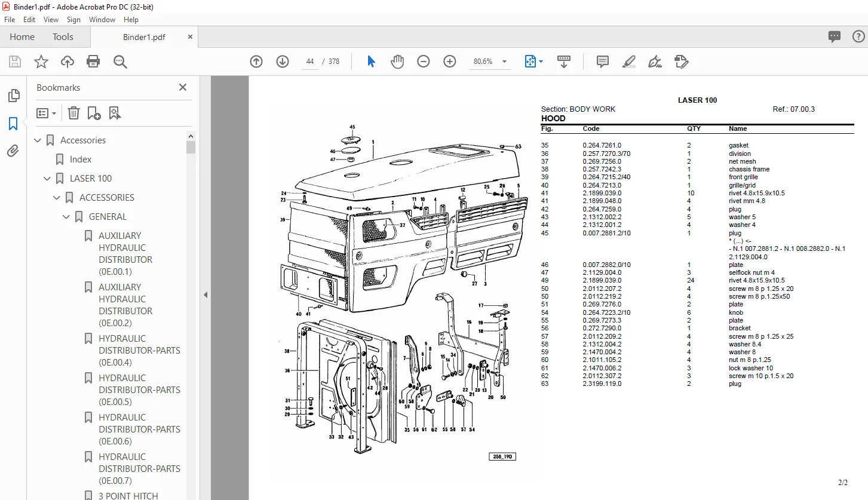Close the Binder1.pdf tab
This screenshot has height=500, width=868.
(190, 37)
